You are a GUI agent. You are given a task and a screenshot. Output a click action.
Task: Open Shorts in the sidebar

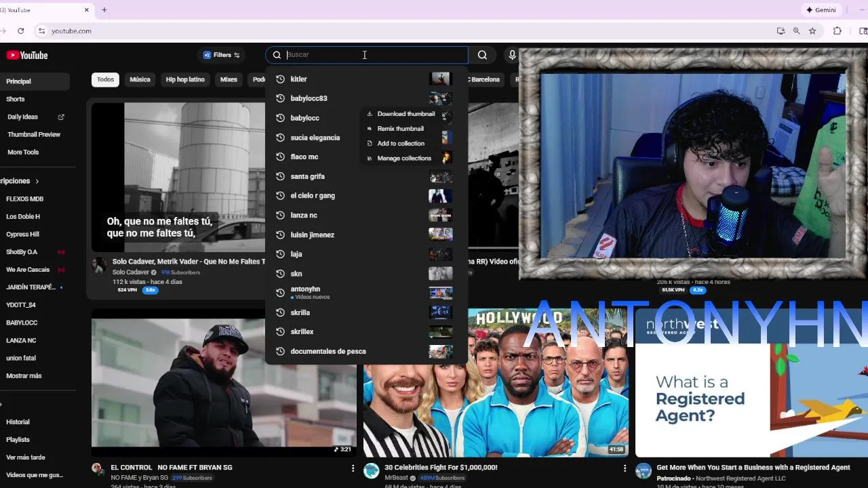(16, 99)
